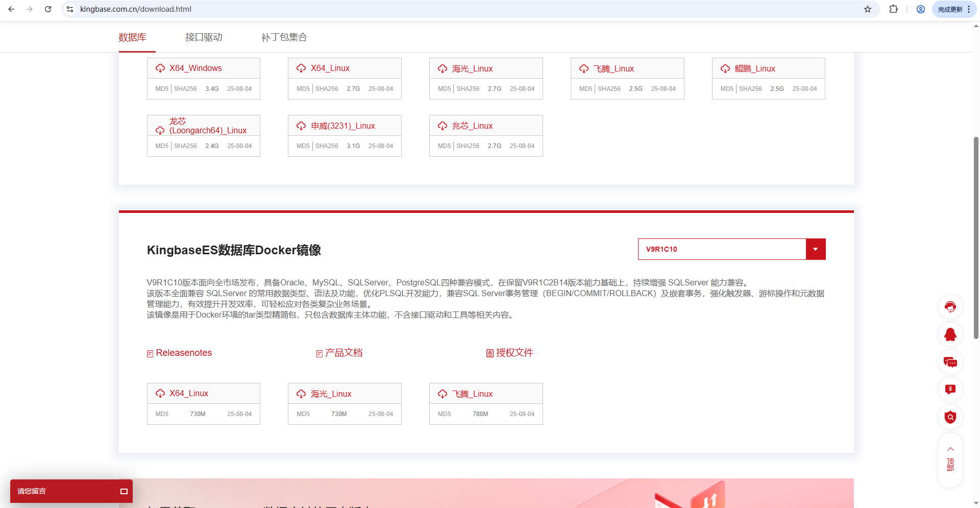The height and width of the screenshot is (508, 980).
Task: Click the page vertical scrollbar thumb
Action: [x=976, y=237]
